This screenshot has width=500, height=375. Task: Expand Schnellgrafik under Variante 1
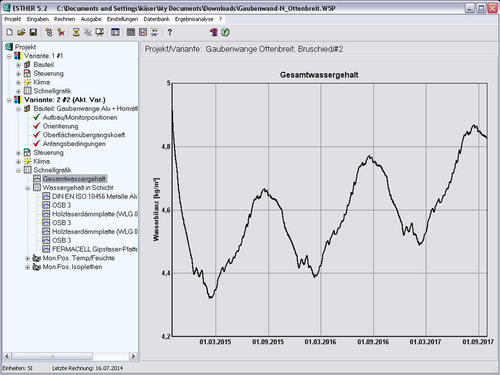[x=19, y=91]
